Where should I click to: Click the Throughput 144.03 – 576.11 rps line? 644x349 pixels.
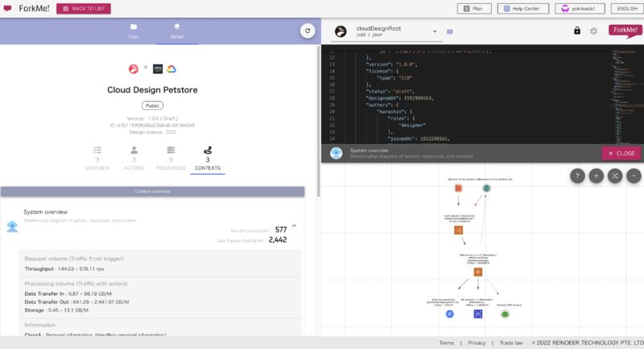click(64, 269)
